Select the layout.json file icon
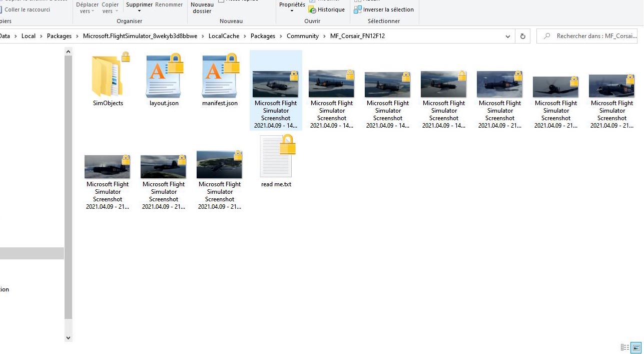 [x=164, y=76]
